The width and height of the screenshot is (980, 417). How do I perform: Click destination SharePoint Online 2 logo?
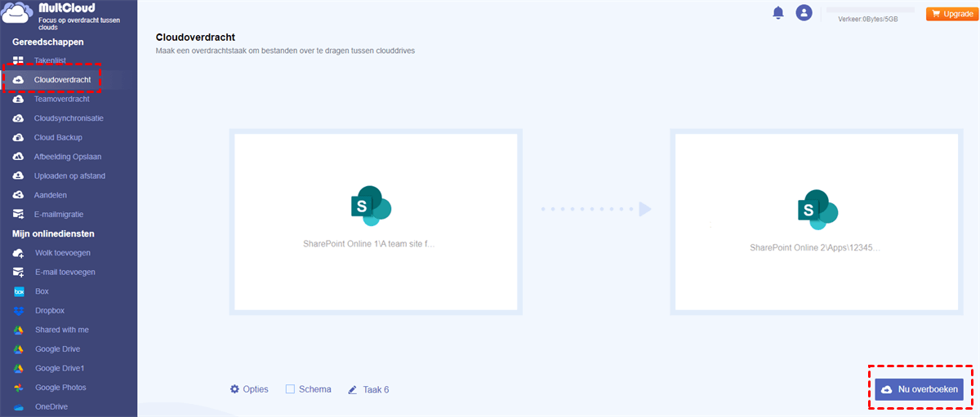817,209
